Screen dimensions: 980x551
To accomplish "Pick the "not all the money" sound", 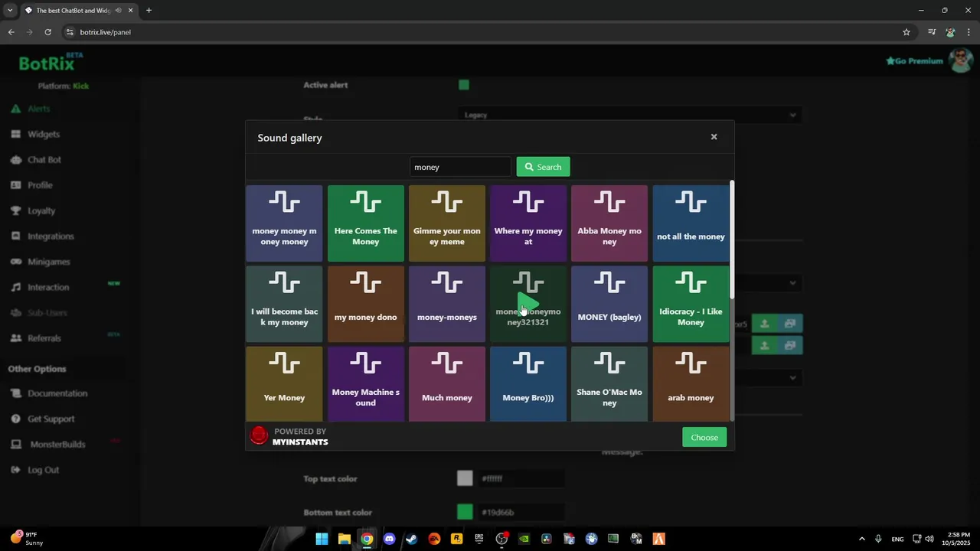I will pyautogui.click(x=691, y=223).
